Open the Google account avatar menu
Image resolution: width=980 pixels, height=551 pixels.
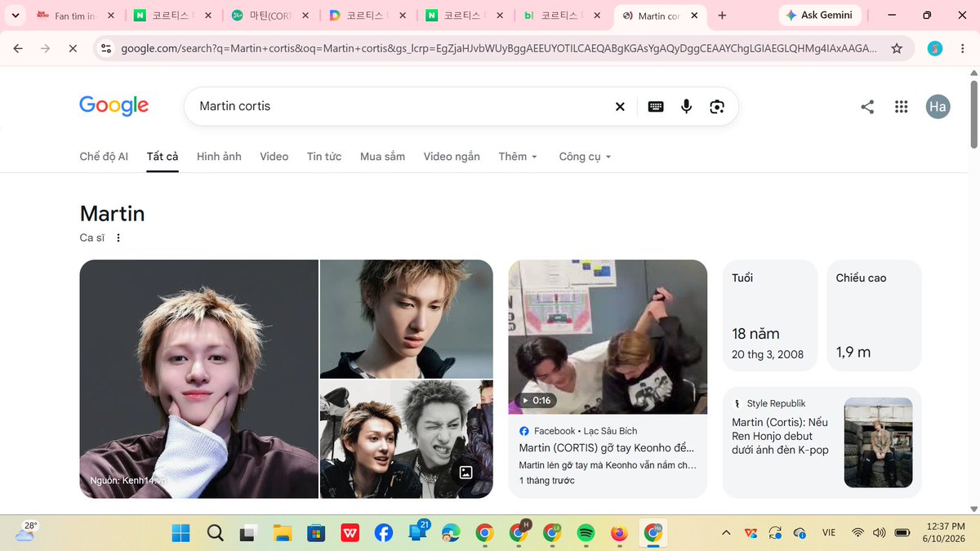coord(938,106)
